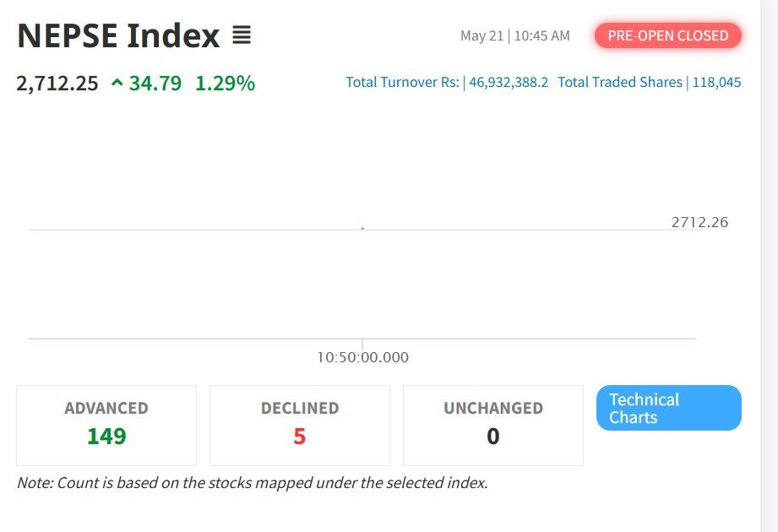Click the traded shares count 118,045
Viewport: 778px width, 532px height.
(716, 82)
